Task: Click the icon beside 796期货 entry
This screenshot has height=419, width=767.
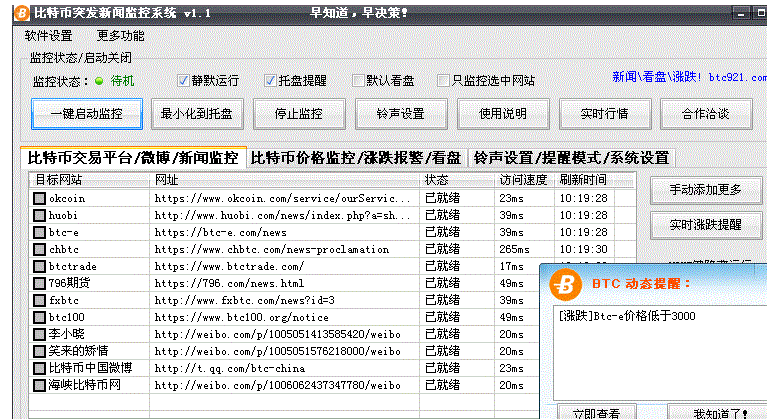Action: click(39, 283)
